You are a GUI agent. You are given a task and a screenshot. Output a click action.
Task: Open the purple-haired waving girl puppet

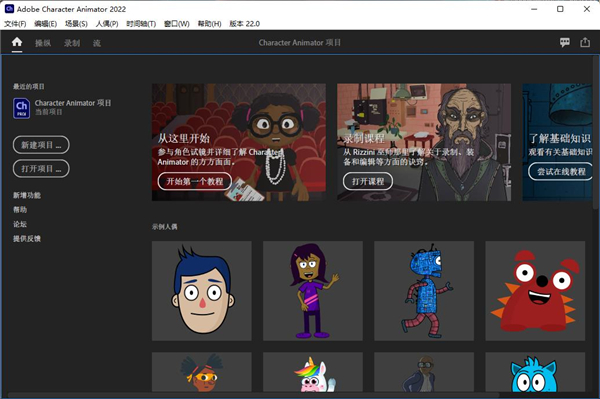313,291
